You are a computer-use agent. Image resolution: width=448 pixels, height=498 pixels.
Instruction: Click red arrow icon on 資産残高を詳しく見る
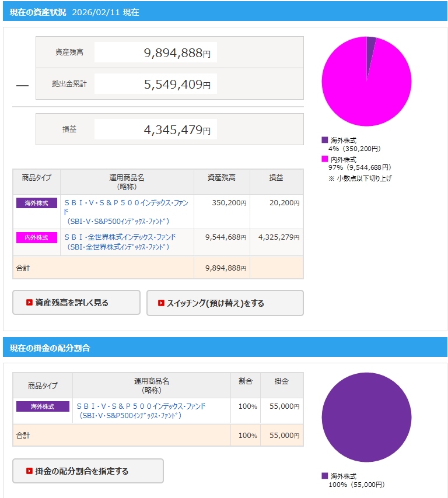pos(29,303)
